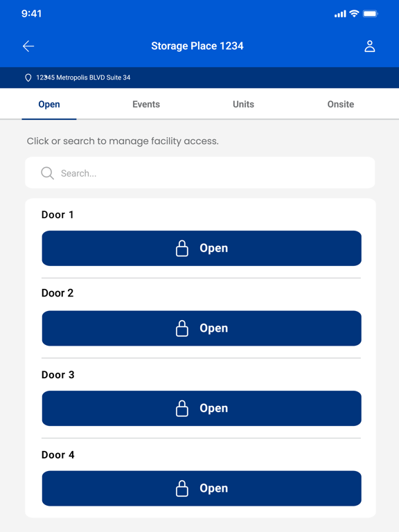Tap the battery status icon

[370, 14]
